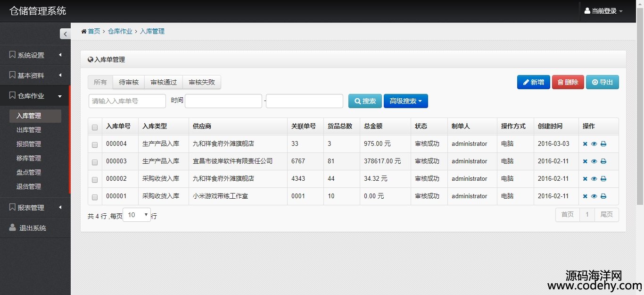Click print icon for order 000002

tap(603, 179)
